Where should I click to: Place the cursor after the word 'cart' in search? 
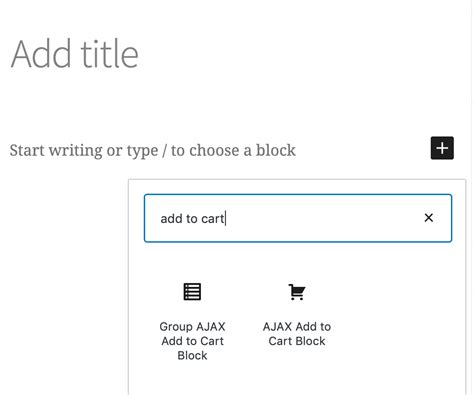(x=226, y=219)
